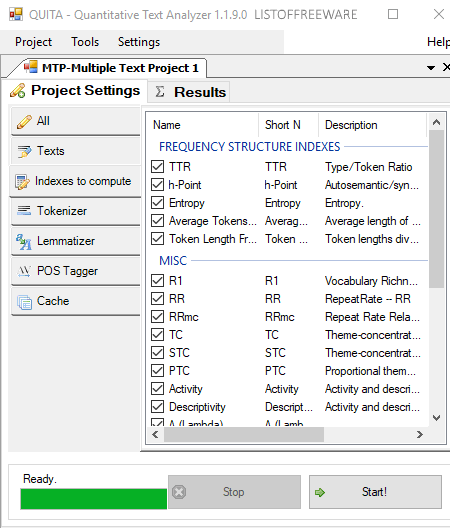The width and height of the screenshot is (450, 528).
Task: Click the scroll right arrow
Action: tap(420, 434)
